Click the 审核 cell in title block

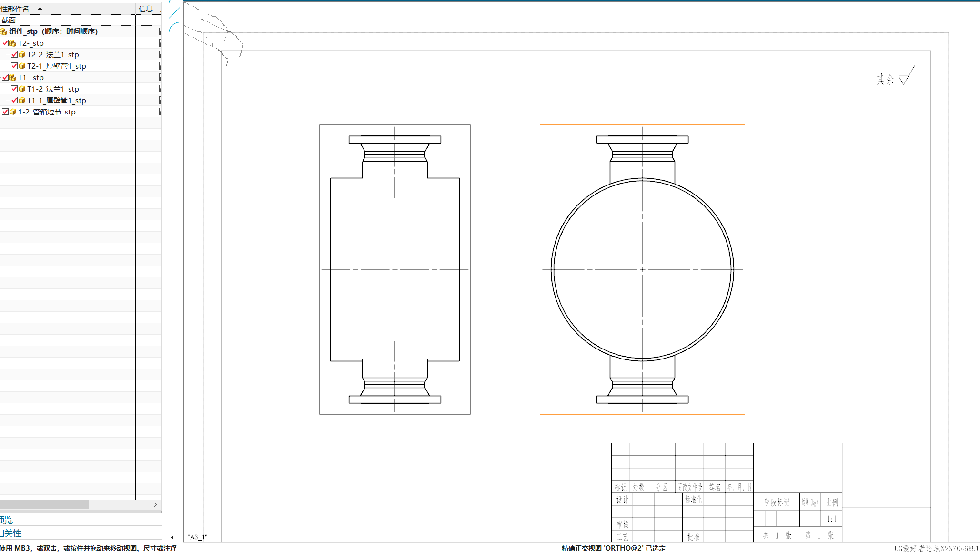coord(622,524)
